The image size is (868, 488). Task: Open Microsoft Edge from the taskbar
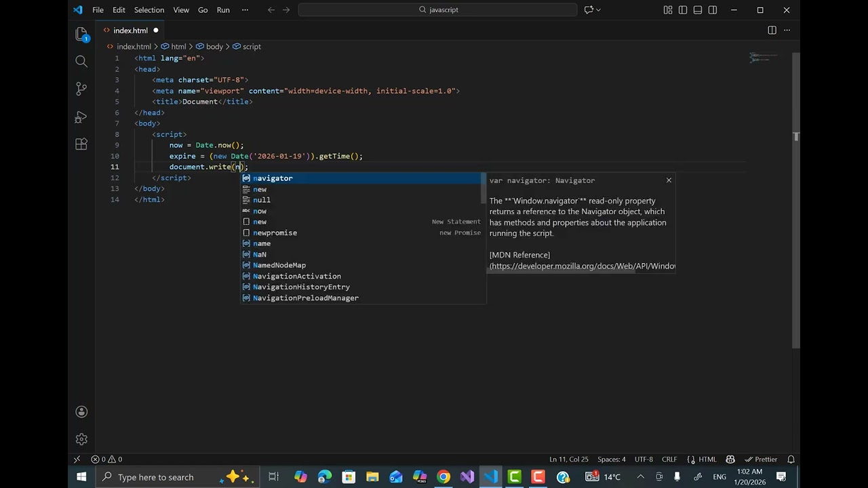tap(325, 477)
